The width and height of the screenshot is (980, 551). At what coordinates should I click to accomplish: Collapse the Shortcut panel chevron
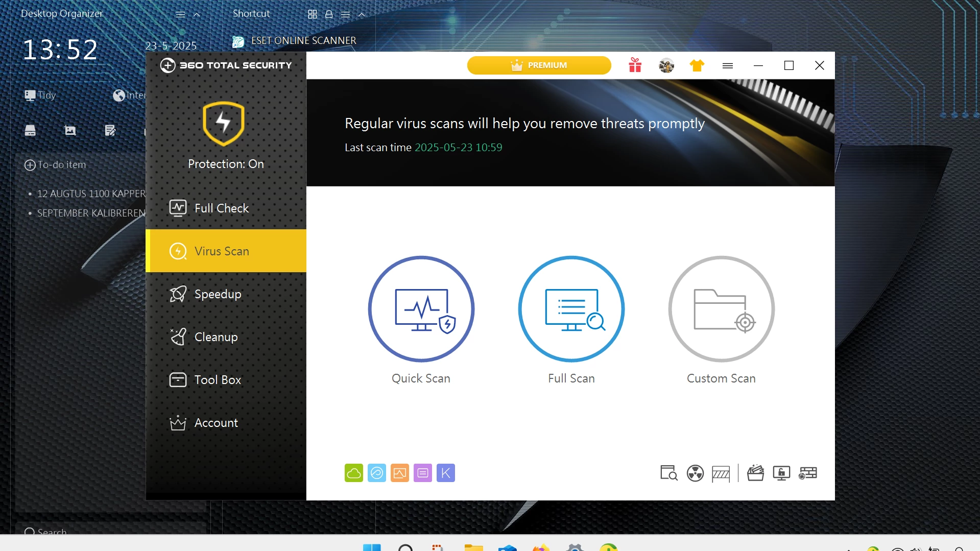pyautogui.click(x=362, y=14)
